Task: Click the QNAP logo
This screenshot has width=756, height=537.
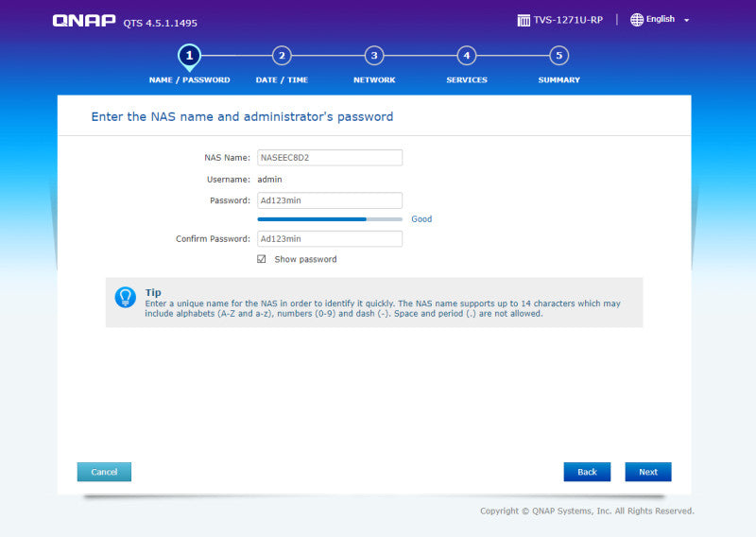Action: [x=84, y=20]
